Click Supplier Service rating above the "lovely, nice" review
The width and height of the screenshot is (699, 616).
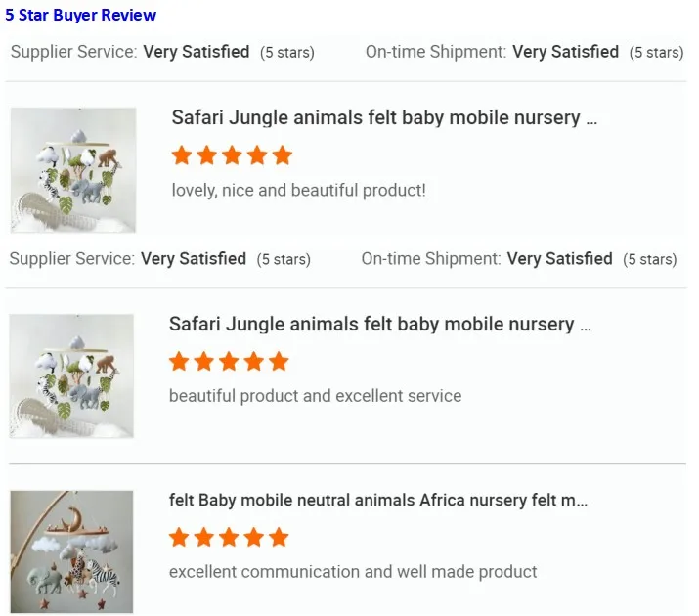tap(162, 52)
